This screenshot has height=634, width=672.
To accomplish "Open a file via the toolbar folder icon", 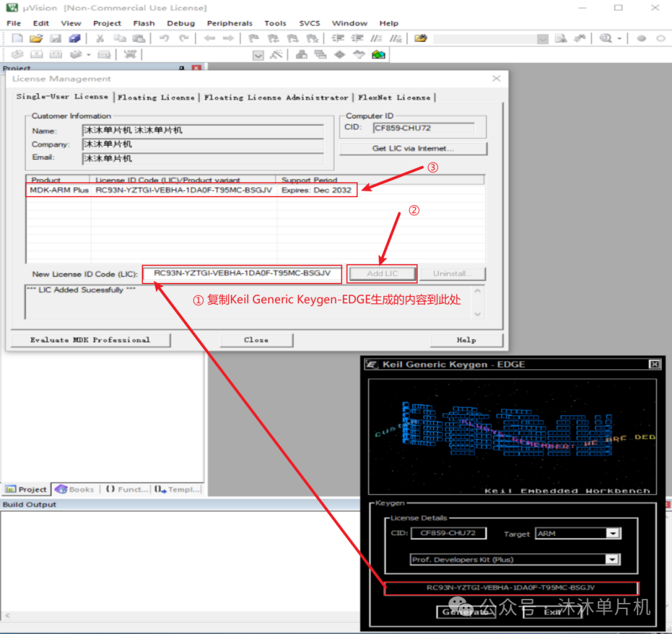I will 36,38.
